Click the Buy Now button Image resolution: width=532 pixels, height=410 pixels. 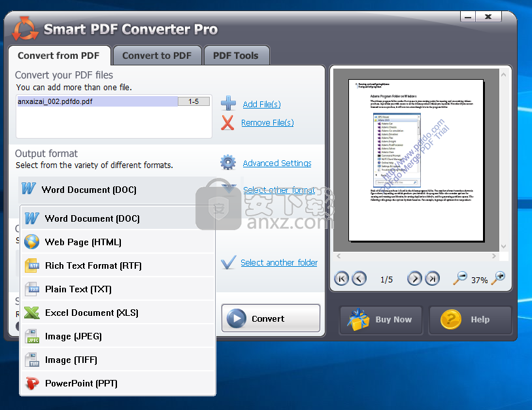click(x=381, y=320)
